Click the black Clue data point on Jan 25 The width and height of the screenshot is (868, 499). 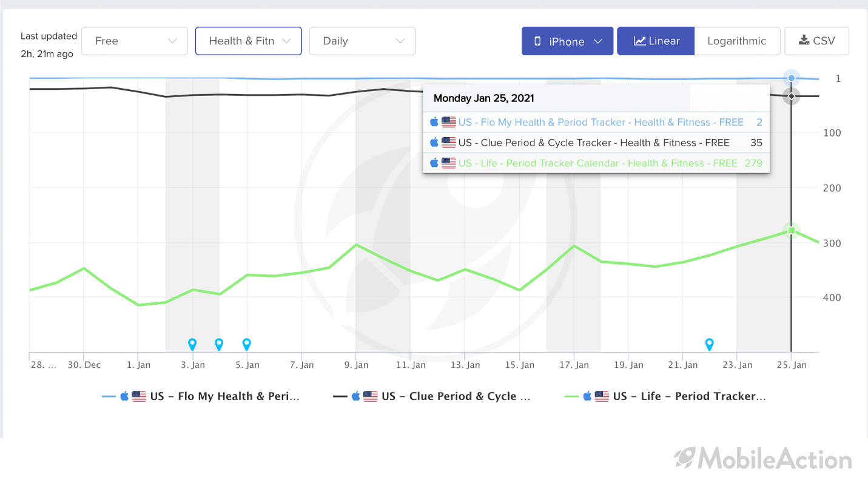point(791,96)
